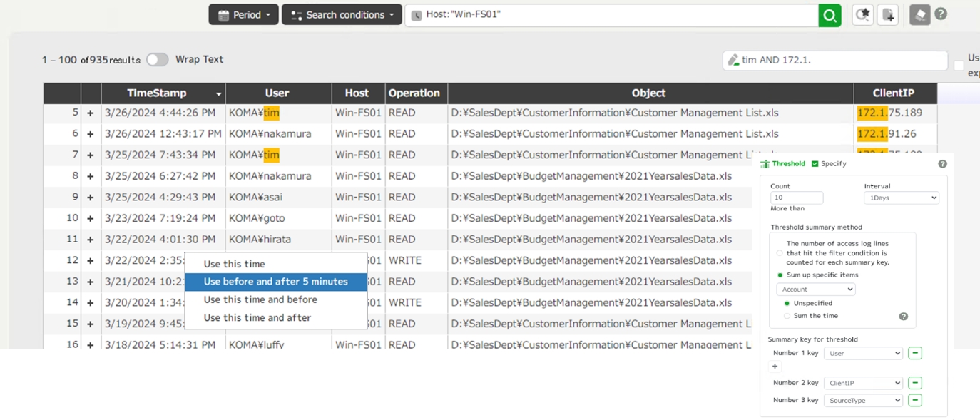980x420 pixels.
Task: Click the add document icon
Action: (x=888, y=15)
